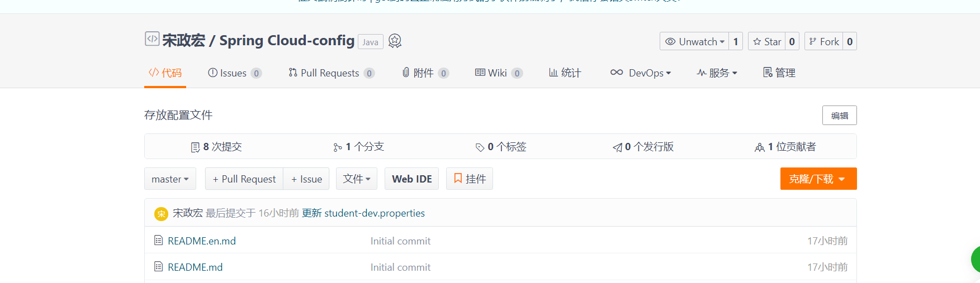Click Initial commit message for README.en.md

click(400, 241)
